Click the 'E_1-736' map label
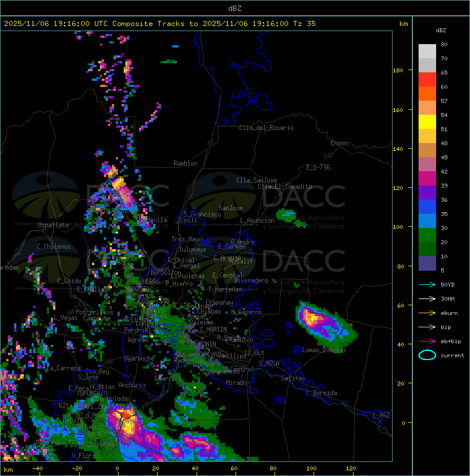470x476 pixels. click(318, 167)
